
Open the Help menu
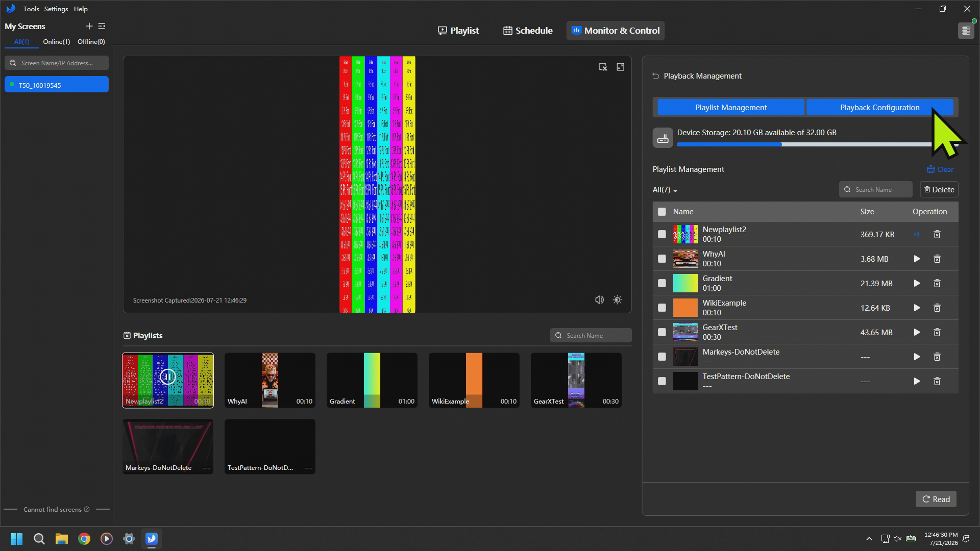pos(81,9)
